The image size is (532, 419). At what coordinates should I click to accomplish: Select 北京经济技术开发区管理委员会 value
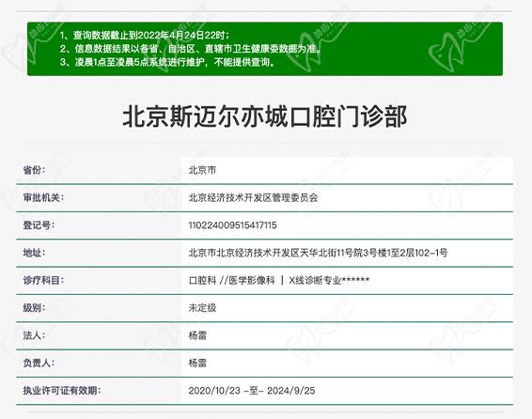point(253,197)
